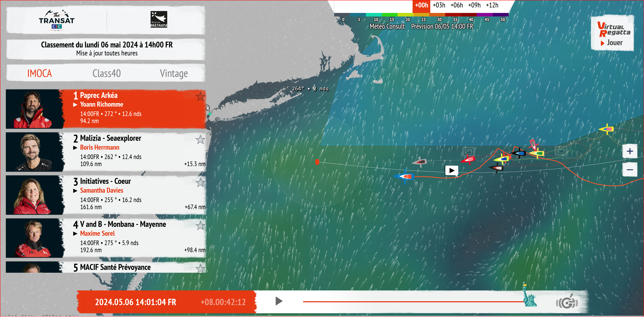This screenshot has height=317, width=644.
Task: Select the +06h forecast offset
Action: click(x=456, y=5)
